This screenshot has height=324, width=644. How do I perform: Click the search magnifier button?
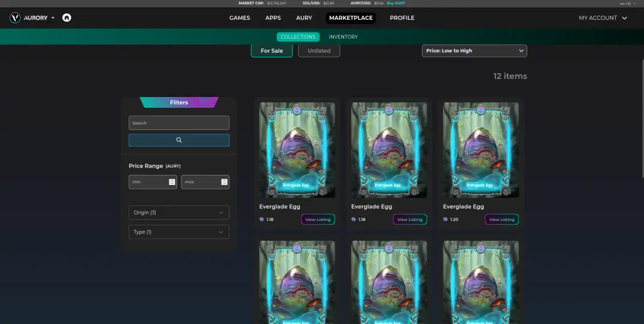179,140
